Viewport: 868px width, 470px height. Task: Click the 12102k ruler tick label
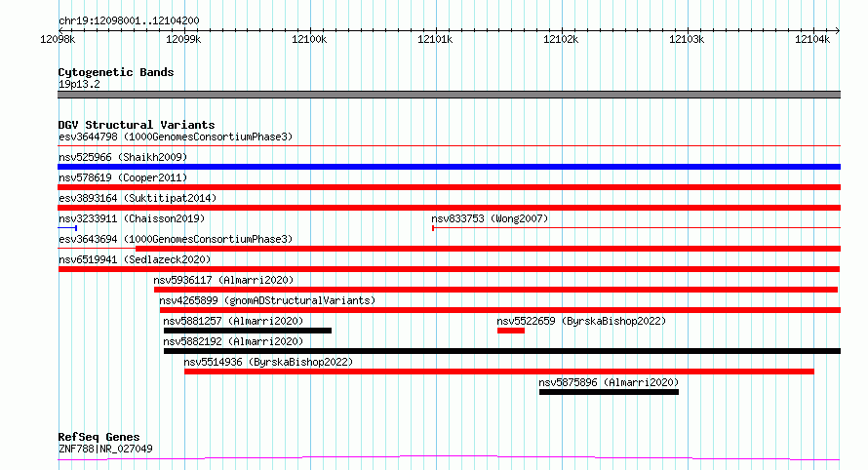click(x=560, y=39)
